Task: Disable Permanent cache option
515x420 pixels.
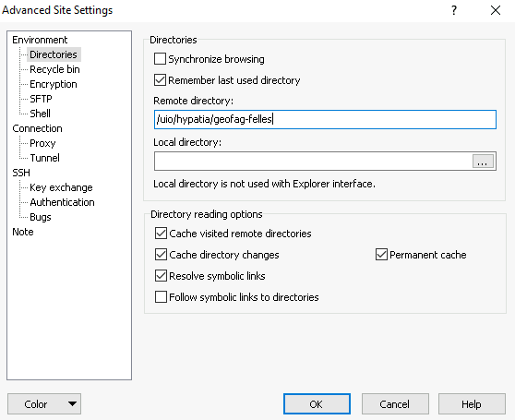Action: pyautogui.click(x=381, y=255)
